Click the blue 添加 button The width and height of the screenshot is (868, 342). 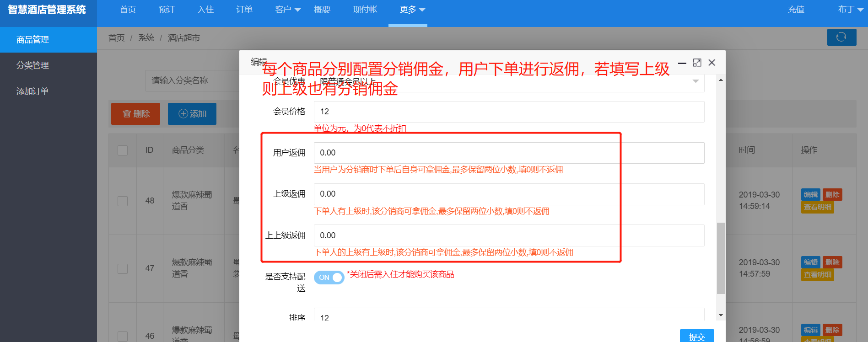coord(192,114)
